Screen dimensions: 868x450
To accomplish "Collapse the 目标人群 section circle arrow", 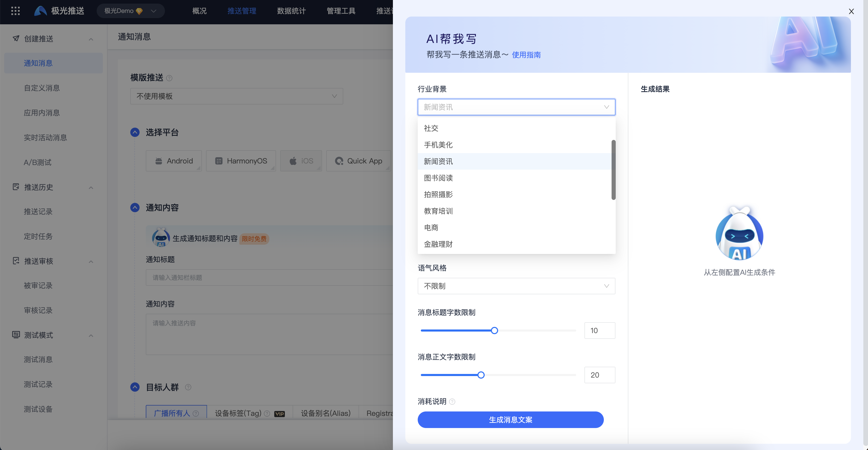I will (135, 387).
